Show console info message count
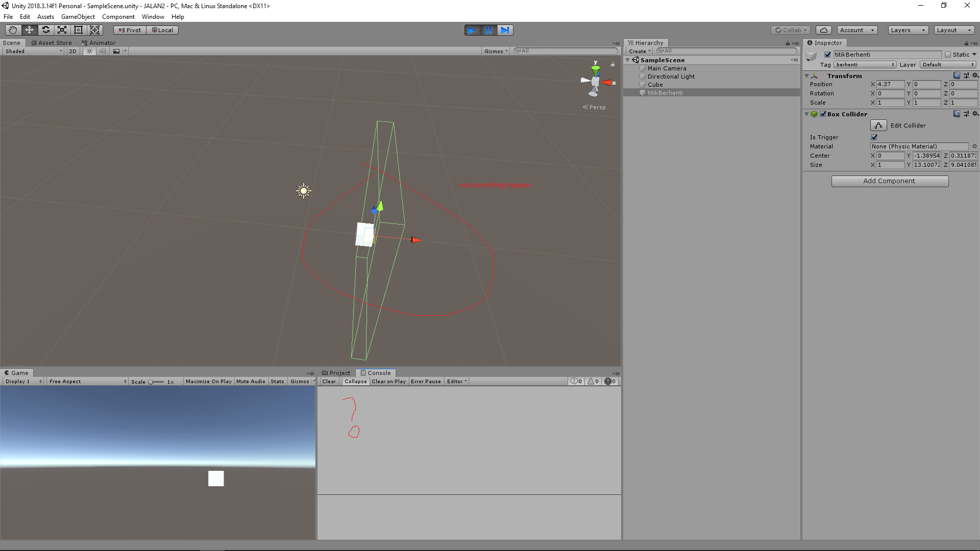Image resolution: width=980 pixels, height=551 pixels. coord(576,381)
